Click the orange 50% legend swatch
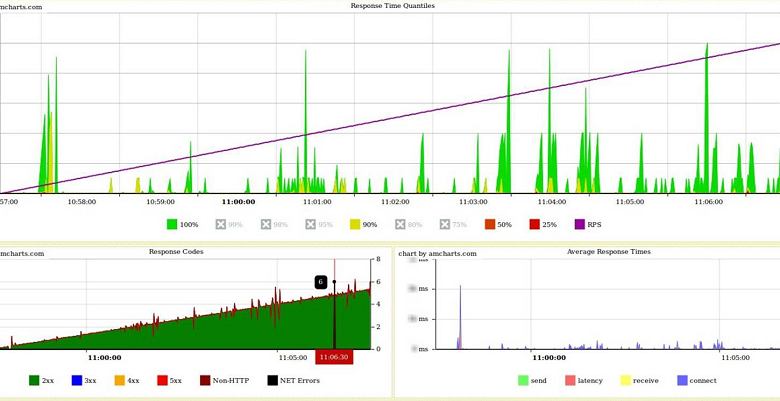Image resolution: width=780 pixels, height=401 pixels. (490, 225)
